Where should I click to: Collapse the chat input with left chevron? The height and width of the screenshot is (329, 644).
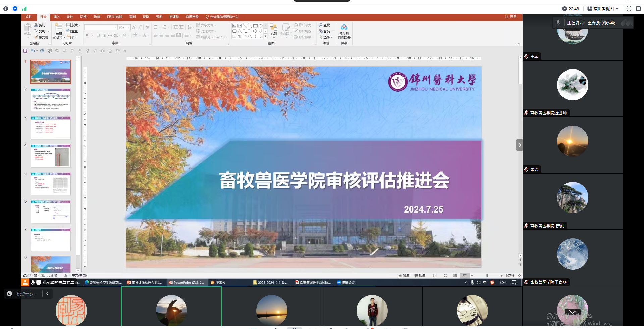(x=47, y=294)
